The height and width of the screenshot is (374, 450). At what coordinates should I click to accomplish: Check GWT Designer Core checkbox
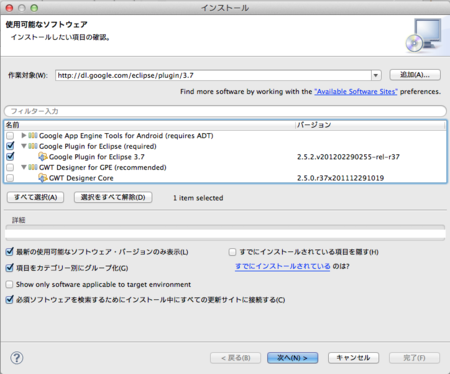(x=10, y=178)
